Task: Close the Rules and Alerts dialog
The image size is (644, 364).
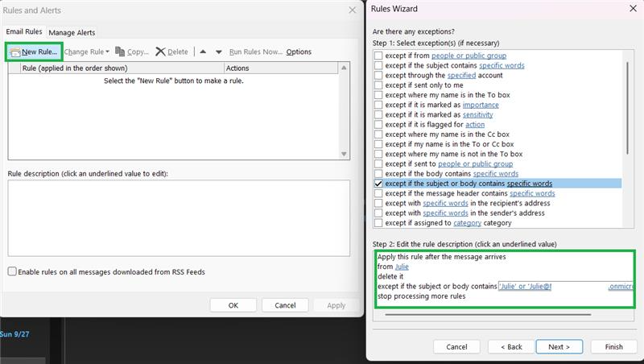Action: [x=353, y=10]
